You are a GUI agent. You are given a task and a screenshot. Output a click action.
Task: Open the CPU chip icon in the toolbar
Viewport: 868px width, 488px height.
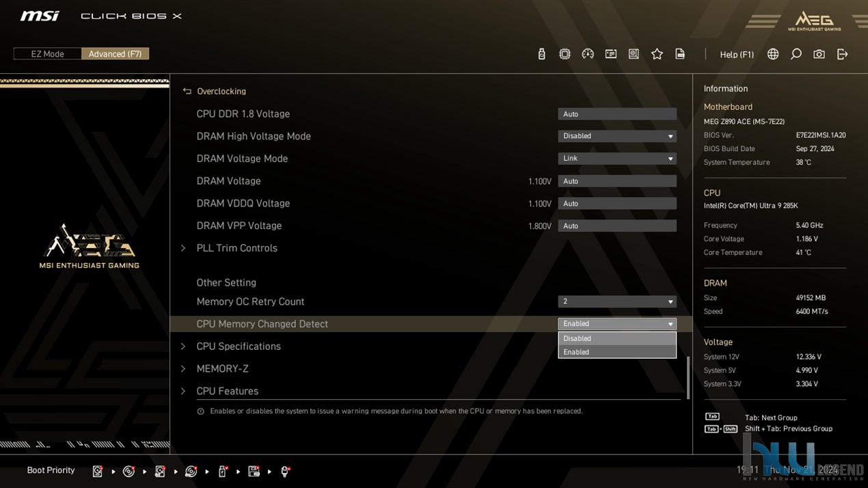click(x=565, y=54)
